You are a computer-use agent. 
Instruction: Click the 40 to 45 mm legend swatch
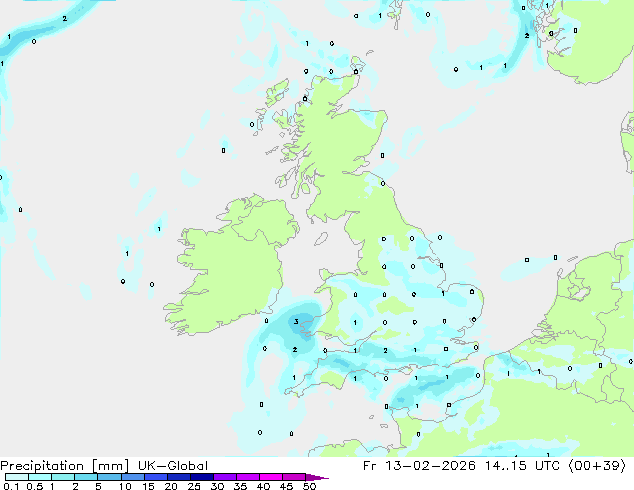(271, 477)
